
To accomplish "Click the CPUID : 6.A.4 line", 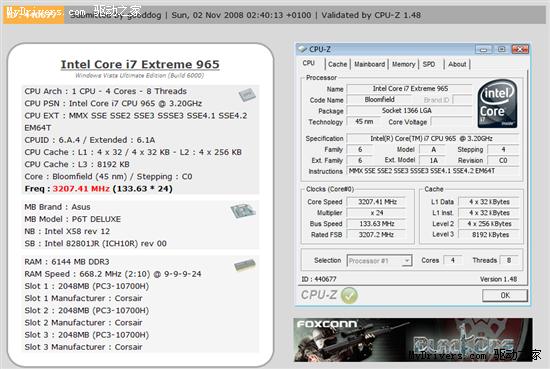I will (89, 140).
